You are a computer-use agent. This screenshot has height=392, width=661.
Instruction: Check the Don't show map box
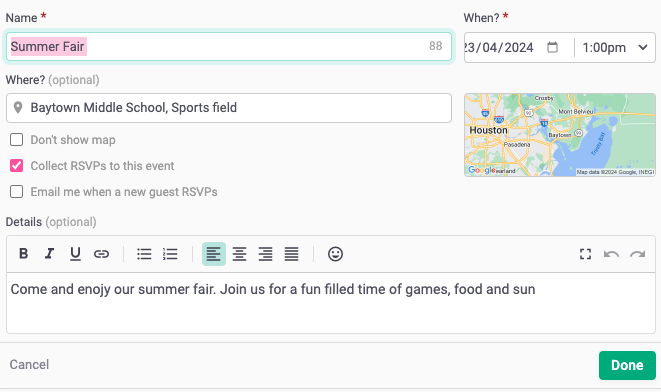pyautogui.click(x=16, y=140)
